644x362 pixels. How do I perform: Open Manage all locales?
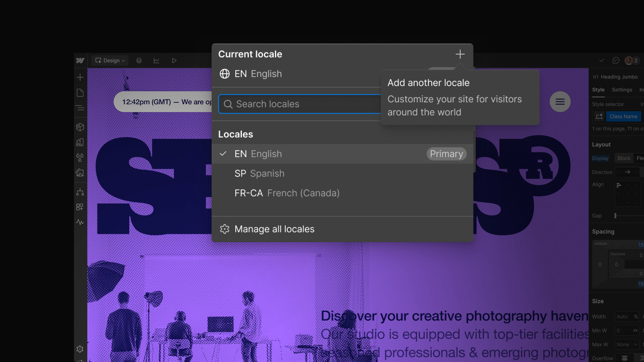274,229
